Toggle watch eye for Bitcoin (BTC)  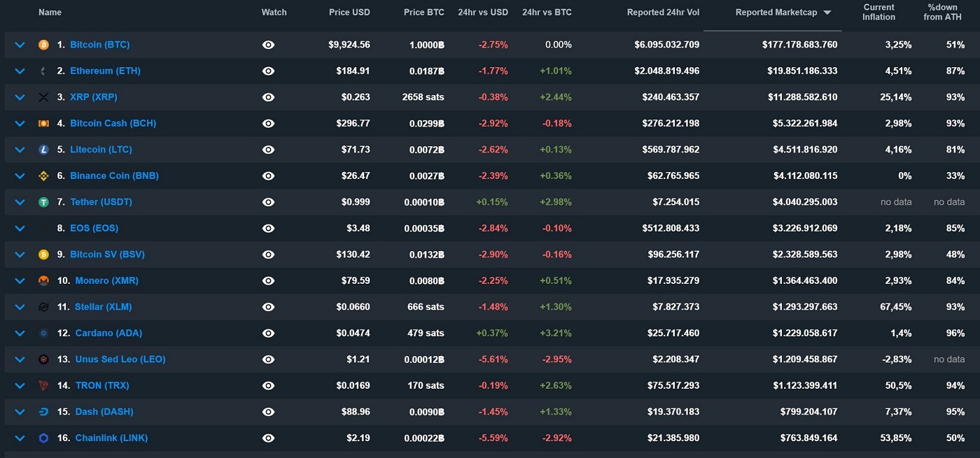pos(268,45)
